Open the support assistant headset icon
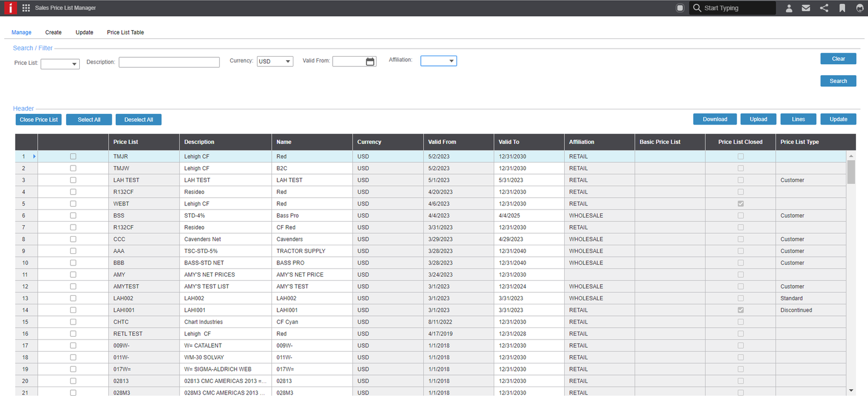 coord(860,8)
